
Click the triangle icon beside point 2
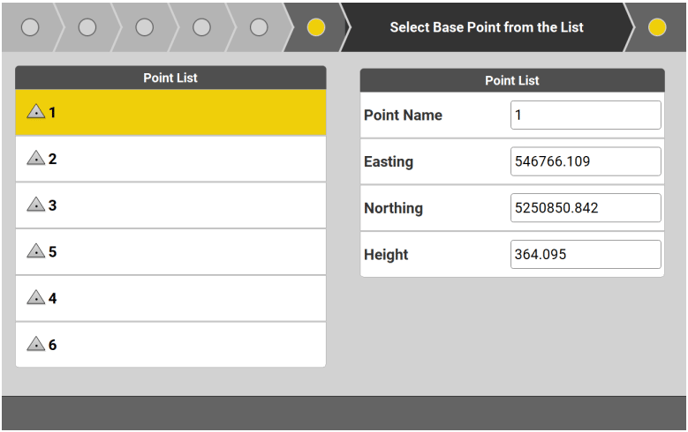(x=36, y=159)
